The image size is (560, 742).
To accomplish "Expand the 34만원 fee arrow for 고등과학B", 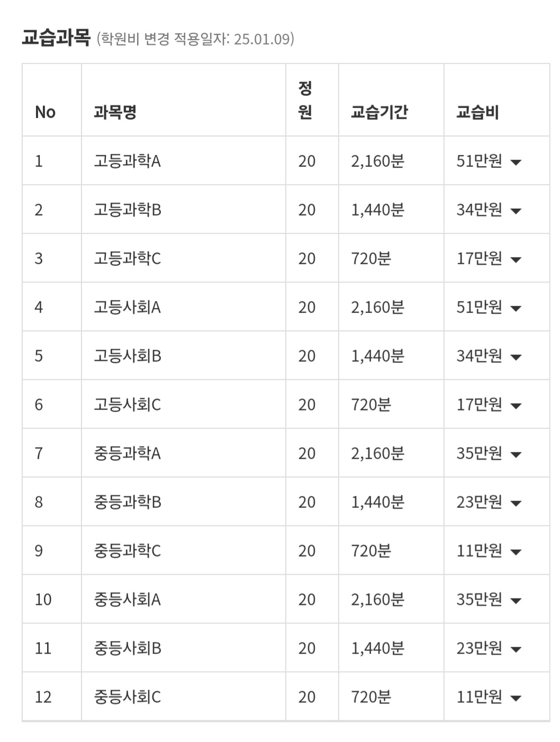I will point(516,211).
